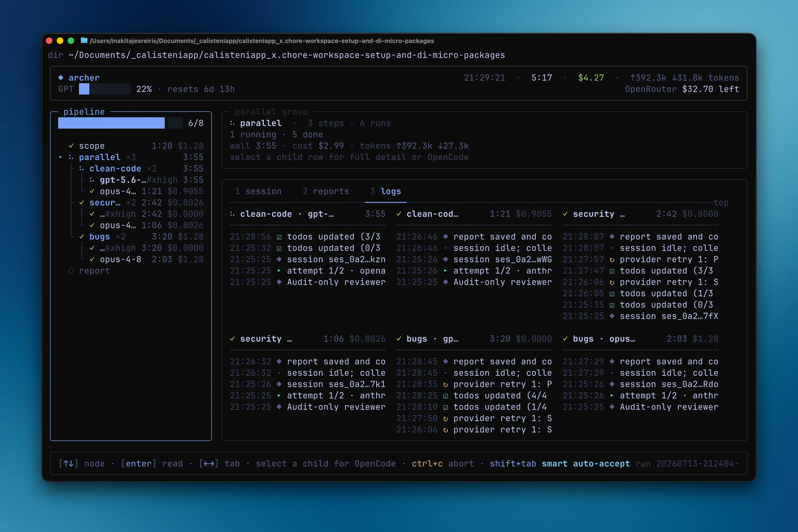Image resolution: width=798 pixels, height=532 pixels.
Task: Click the 21:29:21 clock value
Action: pos(484,78)
